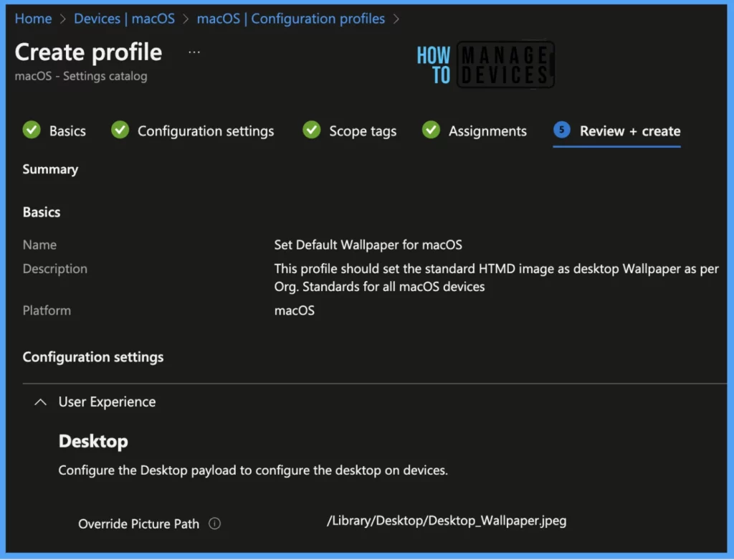The height and width of the screenshot is (560, 734).
Task: Click the 'Desktop' payload heading
Action: (x=93, y=442)
